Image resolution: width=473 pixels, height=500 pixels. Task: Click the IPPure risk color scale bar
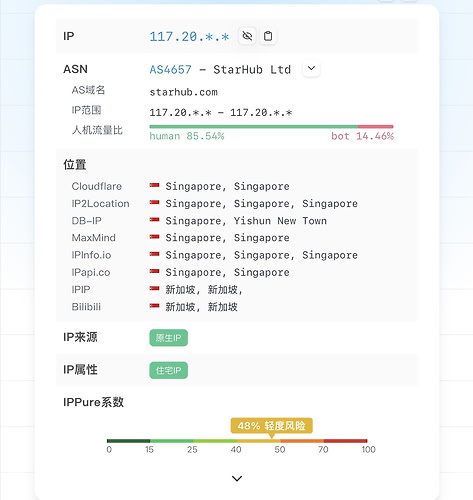click(237, 441)
